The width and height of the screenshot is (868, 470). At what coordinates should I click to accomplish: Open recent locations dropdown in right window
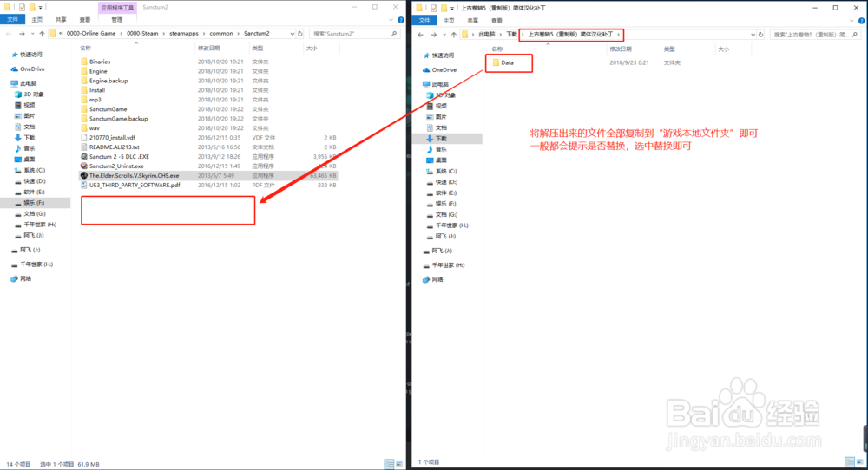(x=444, y=35)
